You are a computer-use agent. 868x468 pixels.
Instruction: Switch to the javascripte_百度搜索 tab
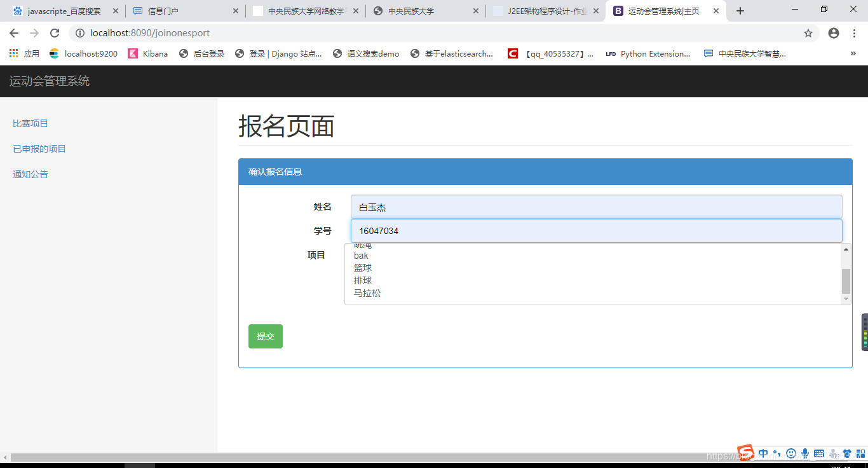pos(64,11)
